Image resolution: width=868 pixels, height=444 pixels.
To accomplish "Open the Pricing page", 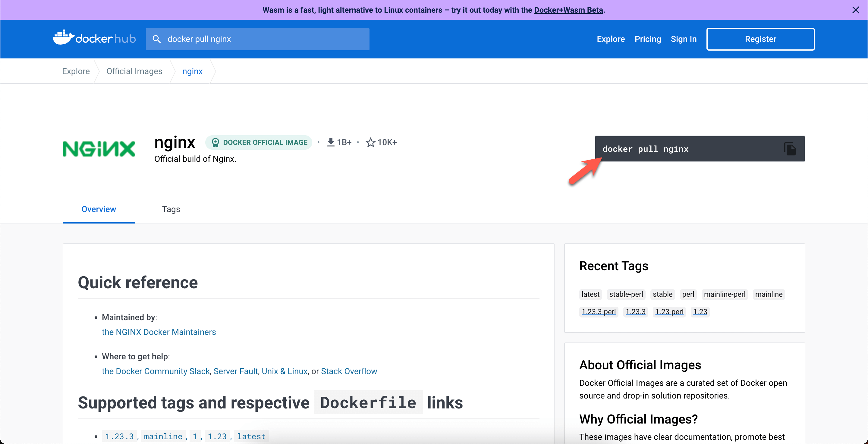I will pyautogui.click(x=647, y=39).
